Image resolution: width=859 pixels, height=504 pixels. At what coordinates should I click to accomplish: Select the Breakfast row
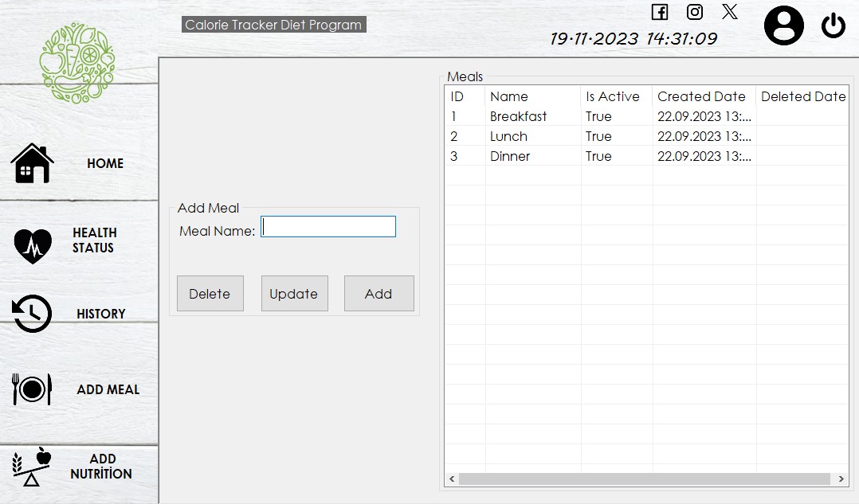click(x=646, y=116)
